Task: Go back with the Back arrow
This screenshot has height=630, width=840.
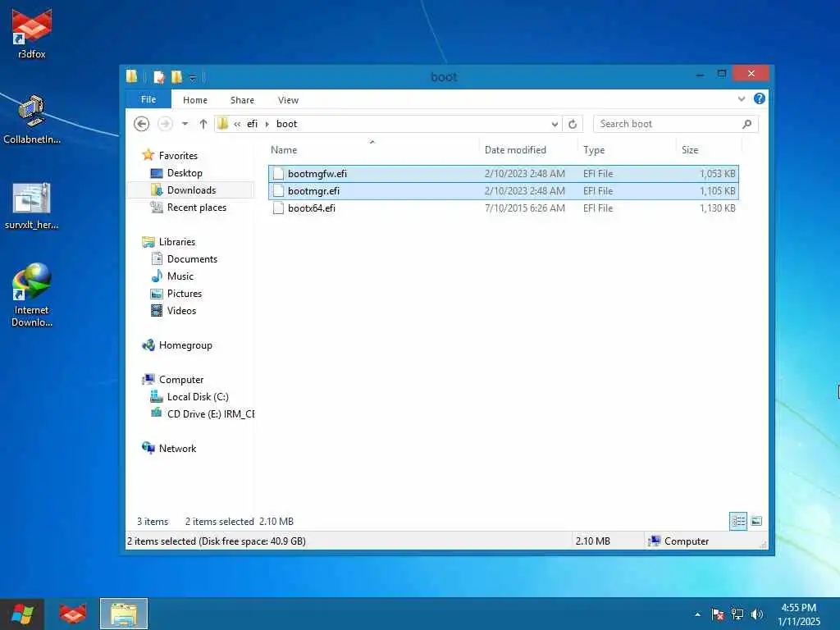Action: [141, 124]
